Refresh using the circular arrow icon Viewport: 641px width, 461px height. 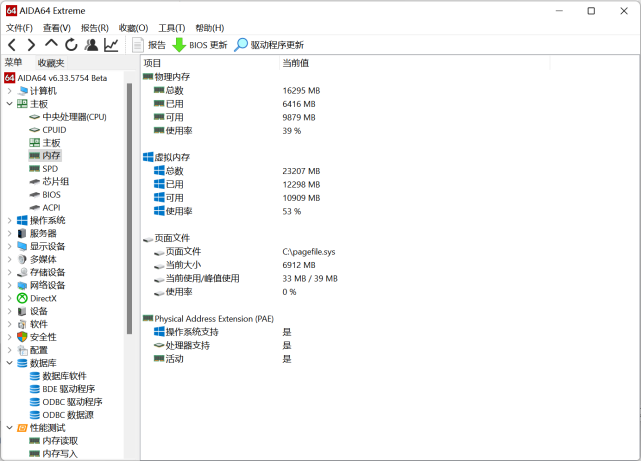tap(71, 45)
